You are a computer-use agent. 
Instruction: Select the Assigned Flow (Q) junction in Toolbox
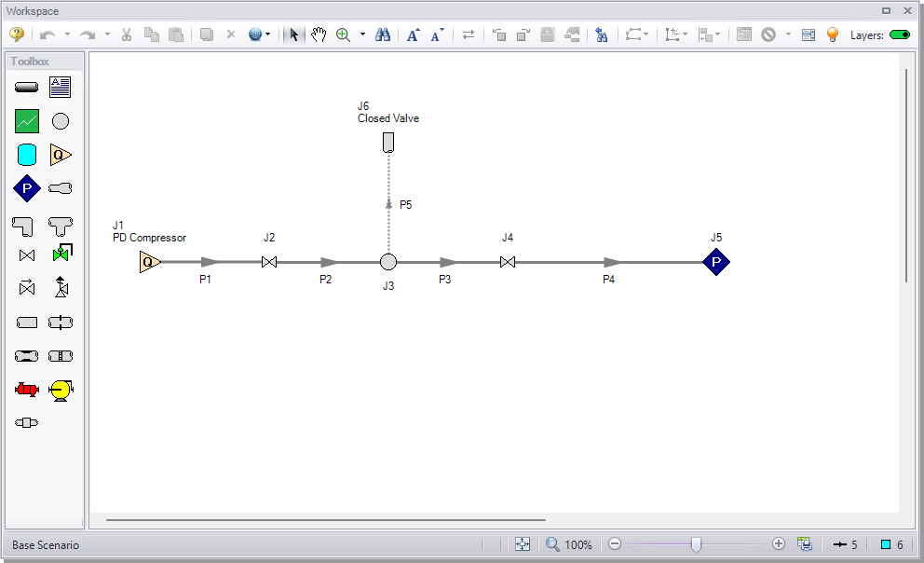tap(61, 155)
